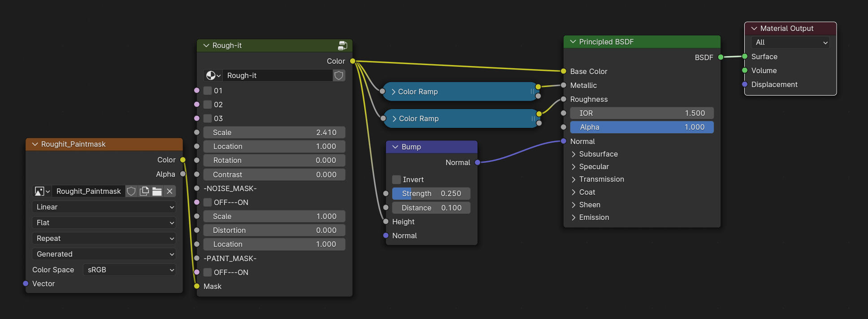This screenshot has height=319, width=868.
Task: Open the All target dropdown in Material Output
Action: [x=790, y=42]
